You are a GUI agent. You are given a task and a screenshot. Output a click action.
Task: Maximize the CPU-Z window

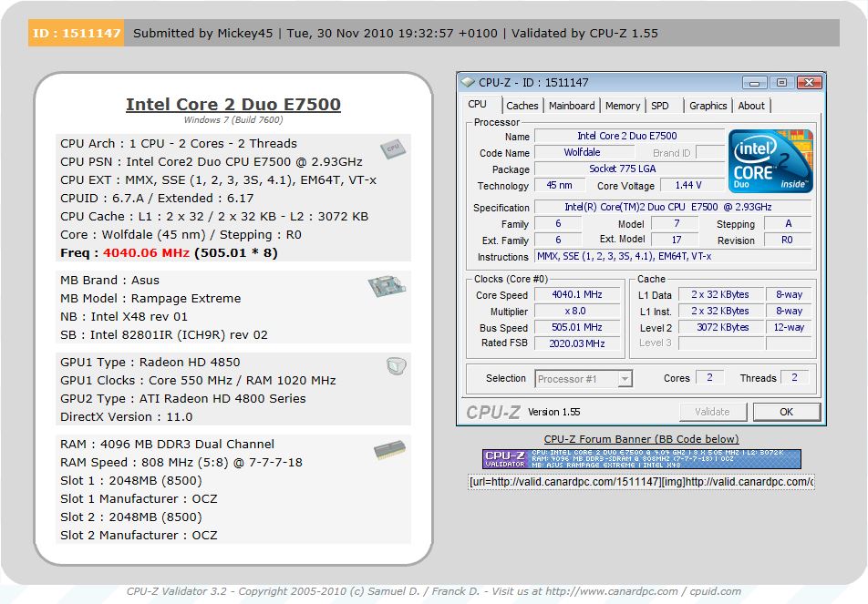pyautogui.click(x=781, y=82)
